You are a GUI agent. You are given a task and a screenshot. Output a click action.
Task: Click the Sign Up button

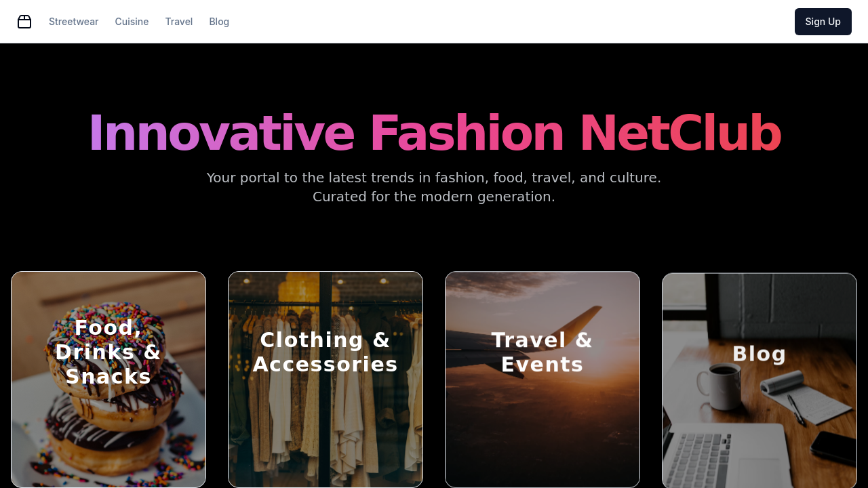point(823,21)
